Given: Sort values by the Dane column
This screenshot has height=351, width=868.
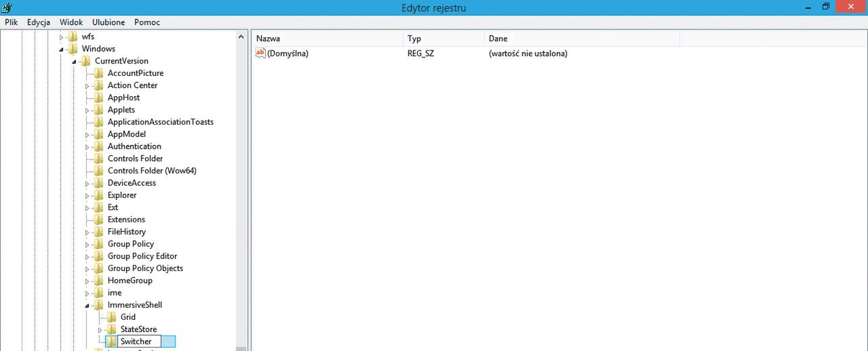Looking at the screenshot, I should tap(582, 39).
